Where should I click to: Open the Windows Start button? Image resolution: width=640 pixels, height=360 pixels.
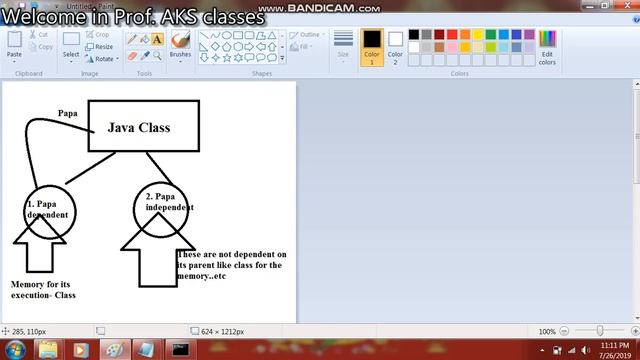15,350
